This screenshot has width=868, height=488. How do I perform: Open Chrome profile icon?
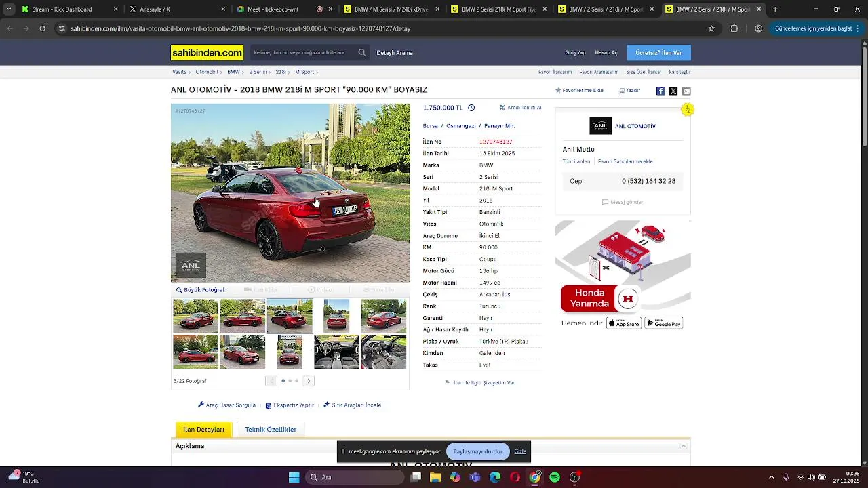tap(758, 28)
